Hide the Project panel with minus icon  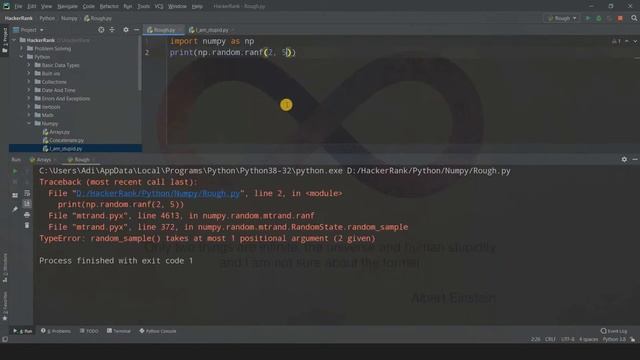pyautogui.click(x=136, y=30)
